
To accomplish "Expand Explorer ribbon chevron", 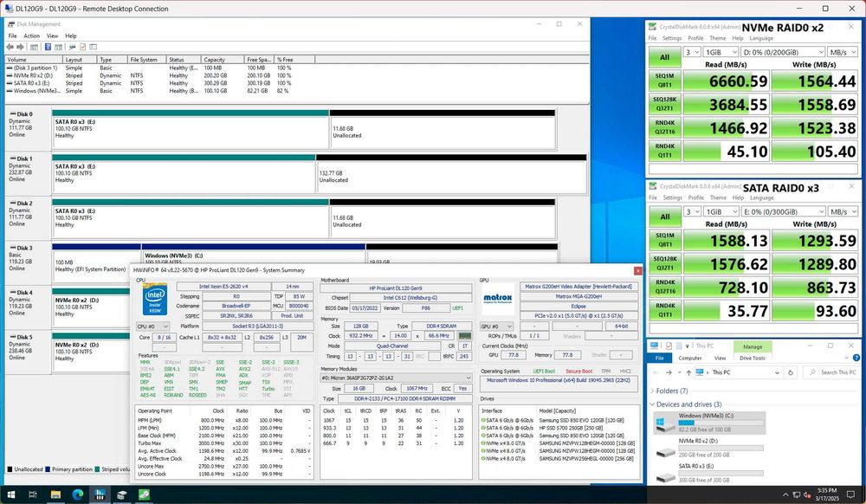I will (x=845, y=358).
